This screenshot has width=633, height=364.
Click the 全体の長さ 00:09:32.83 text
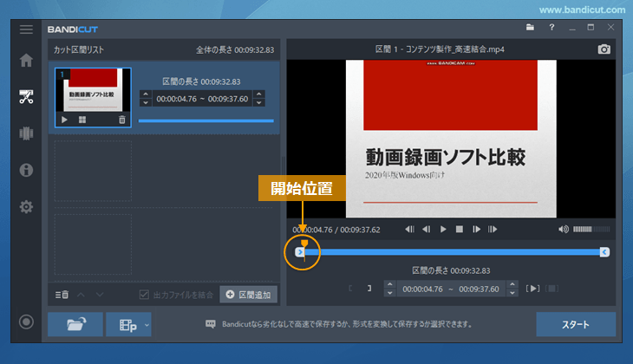[x=235, y=50]
